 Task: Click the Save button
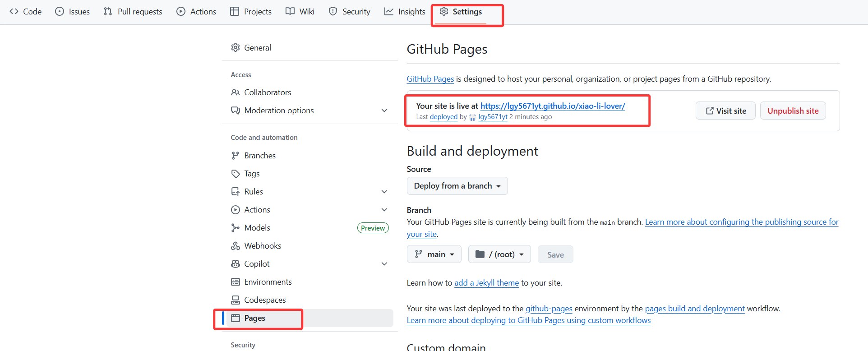[555, 254]
